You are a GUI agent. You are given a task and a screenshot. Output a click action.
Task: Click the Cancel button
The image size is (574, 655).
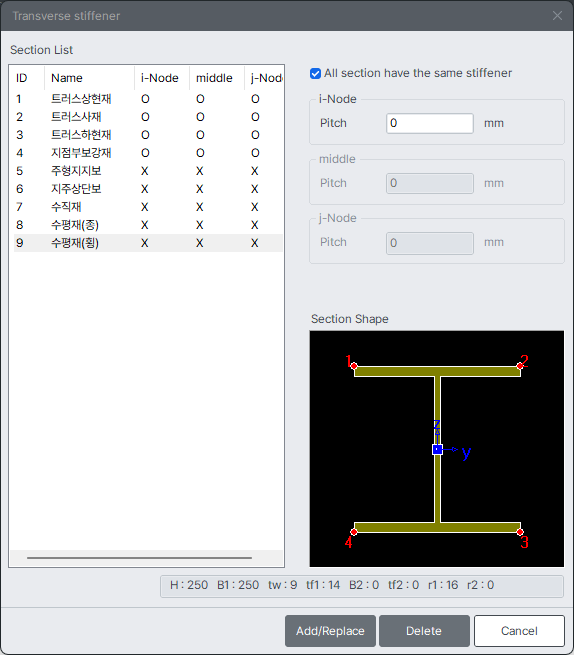pyautogui.click(x=519, y=631)
